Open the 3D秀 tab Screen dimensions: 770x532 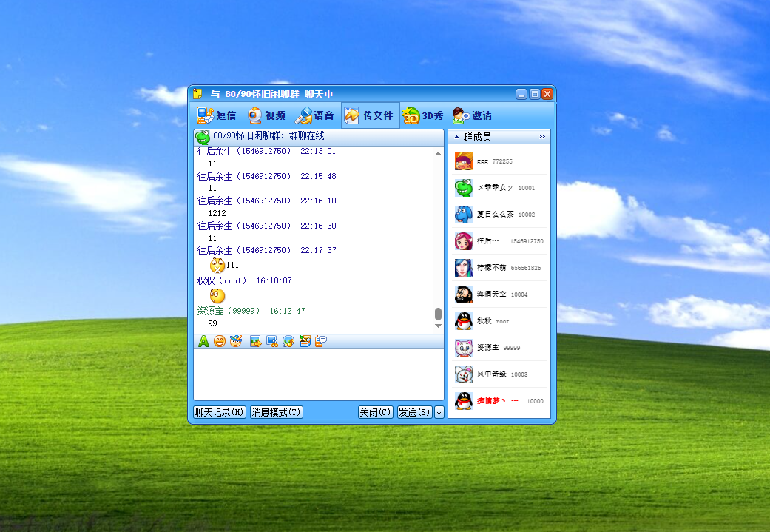pos(424,115)
